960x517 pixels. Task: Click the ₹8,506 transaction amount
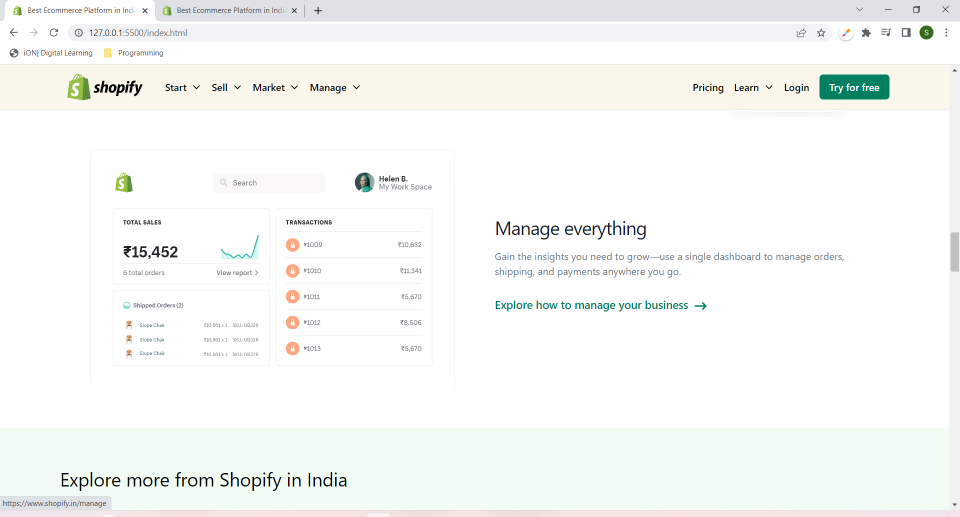pos(411,322)
